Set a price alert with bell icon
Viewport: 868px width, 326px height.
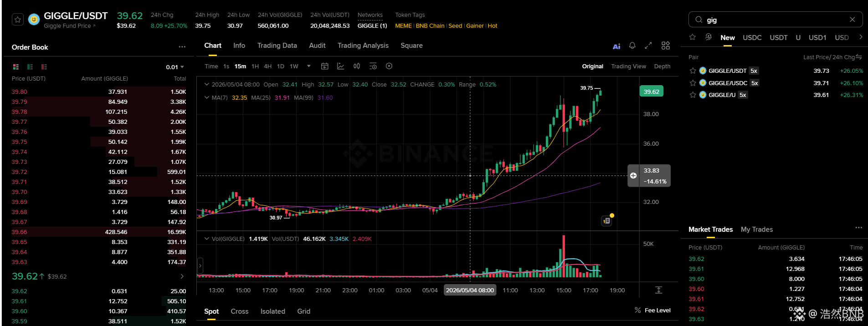[x=632, y=46]
